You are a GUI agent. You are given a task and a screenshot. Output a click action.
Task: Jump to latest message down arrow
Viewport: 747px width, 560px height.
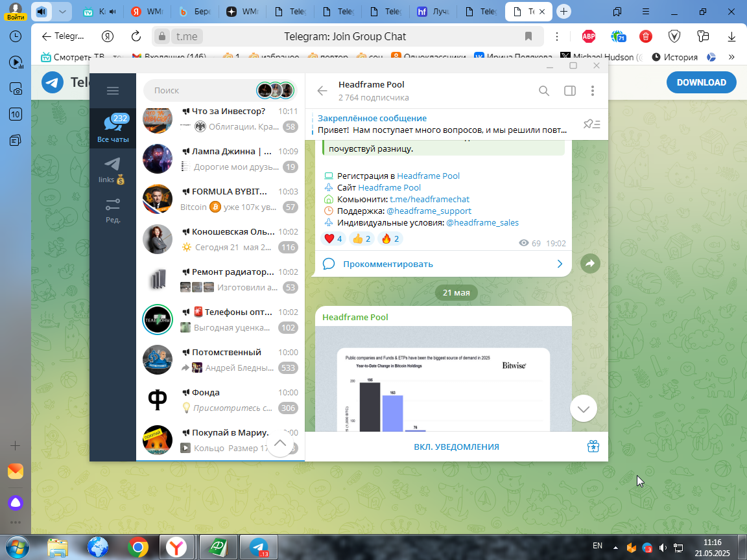[x=583, y=408]
